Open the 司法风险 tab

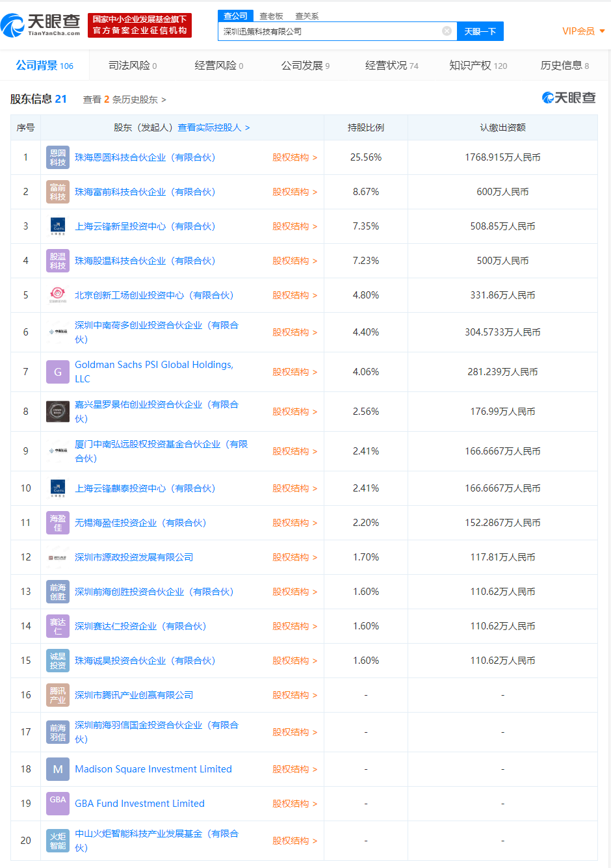[133, 66]
